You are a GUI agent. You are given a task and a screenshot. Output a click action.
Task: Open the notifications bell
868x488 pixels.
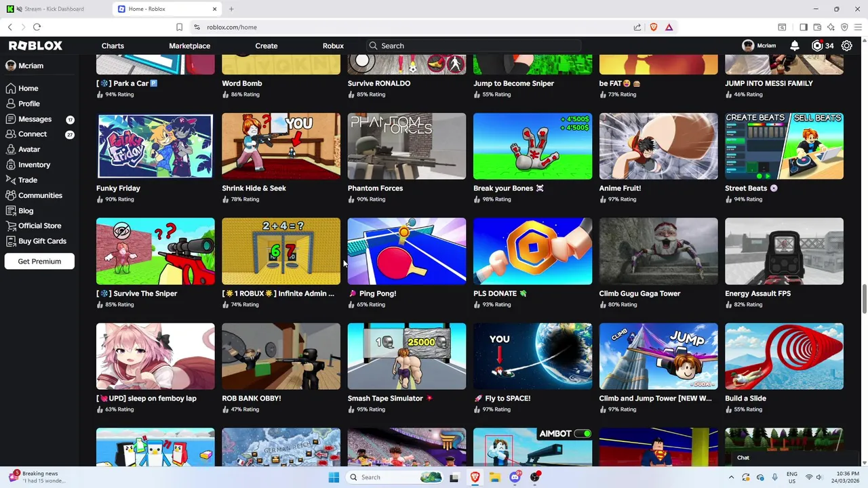click(795, 45)
